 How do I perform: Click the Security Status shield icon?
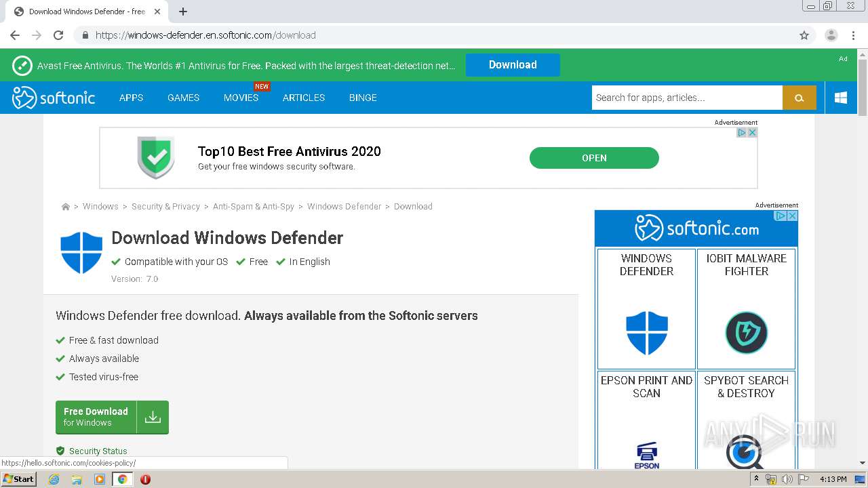(x=60, y=451)
